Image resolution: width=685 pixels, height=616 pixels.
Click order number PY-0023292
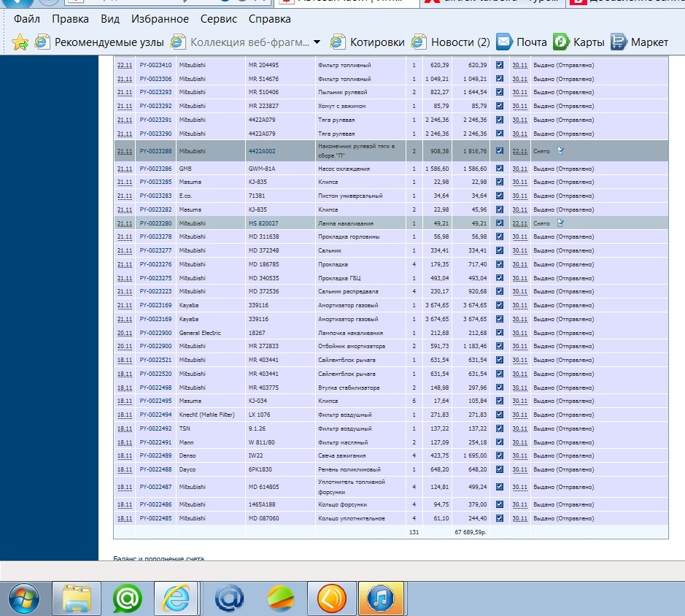pos(155,106)
